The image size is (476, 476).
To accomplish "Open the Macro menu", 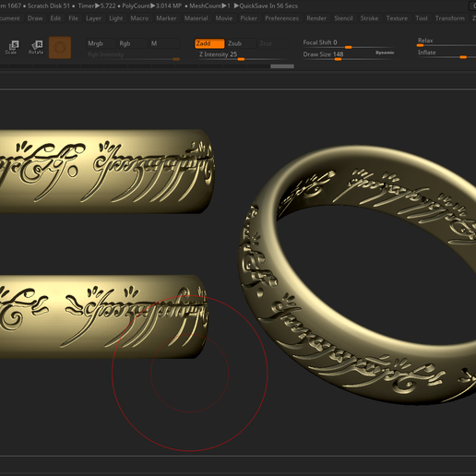I will click(139, 18).
